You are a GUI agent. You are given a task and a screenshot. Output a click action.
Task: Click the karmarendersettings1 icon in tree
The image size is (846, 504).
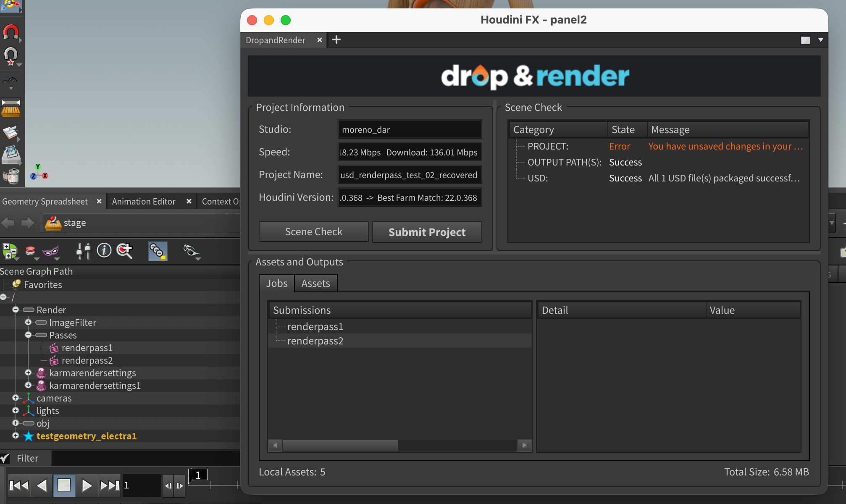pos(41,385)
